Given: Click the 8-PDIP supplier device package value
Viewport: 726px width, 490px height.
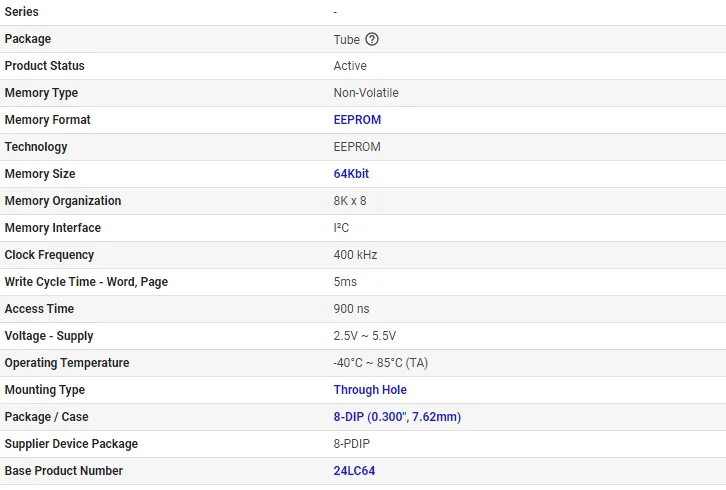Looking at the screenshot, I should click(x=352, y=444).
